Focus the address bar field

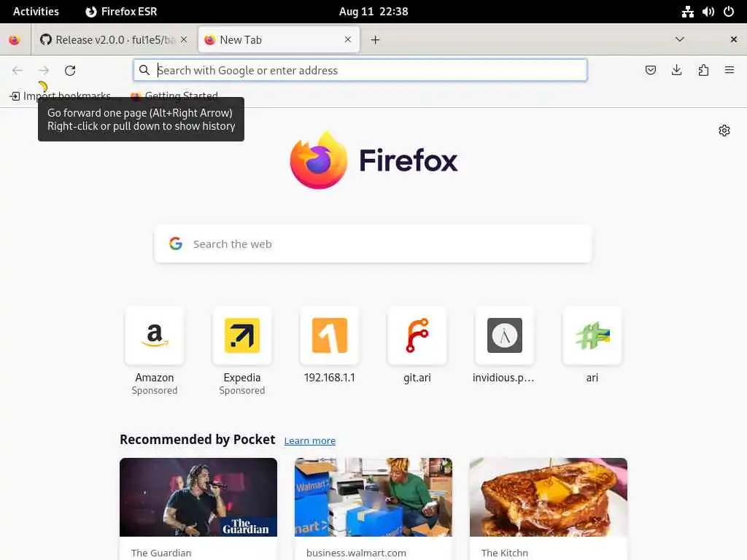tap(360, 71)
